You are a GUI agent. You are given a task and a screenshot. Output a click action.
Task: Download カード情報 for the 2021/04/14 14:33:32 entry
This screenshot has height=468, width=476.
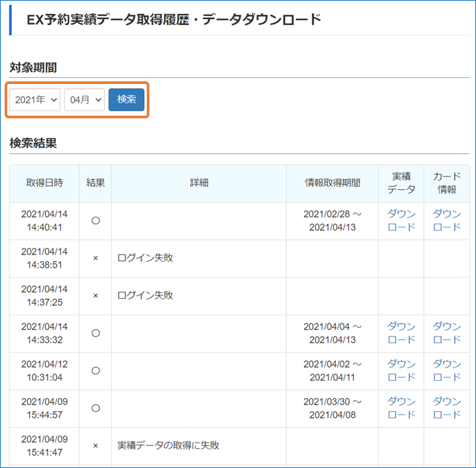[x=447, y=333]
